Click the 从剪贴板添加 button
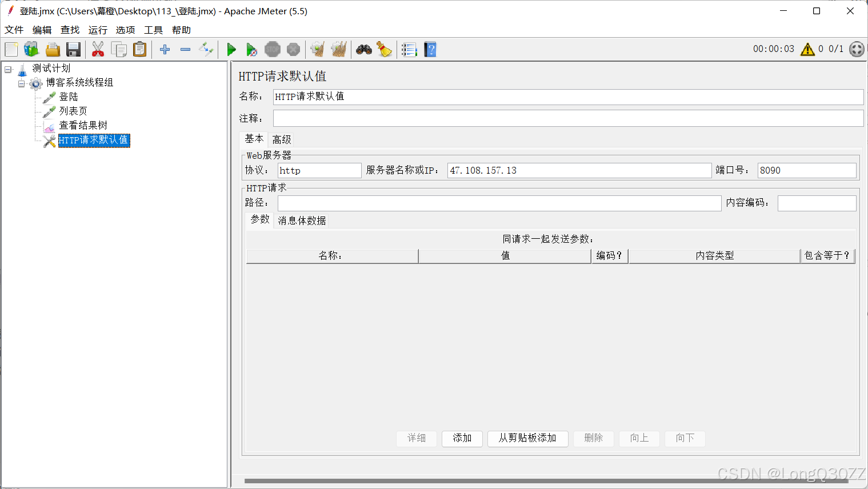Viewport: 868px width, 489px height. pos(527,438)
